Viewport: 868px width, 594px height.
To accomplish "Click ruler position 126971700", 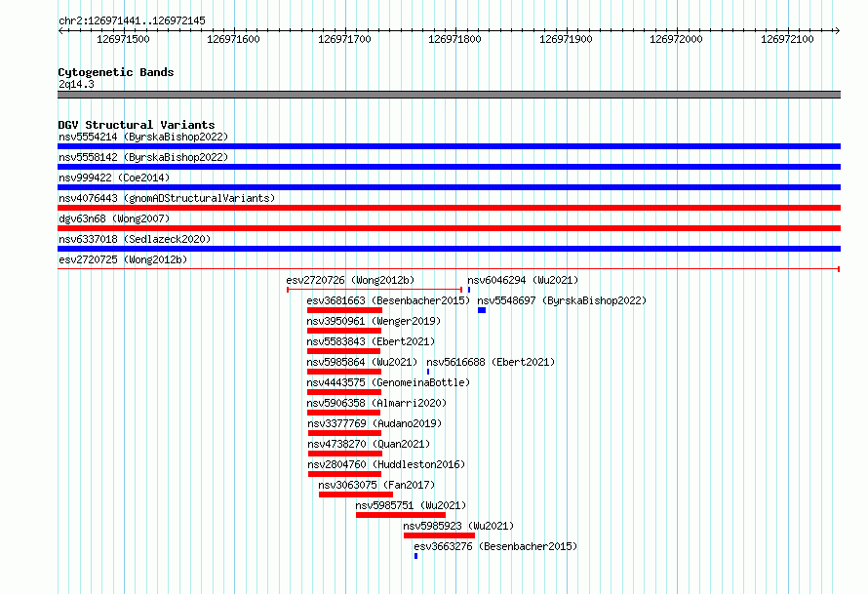I will (344, 39).
